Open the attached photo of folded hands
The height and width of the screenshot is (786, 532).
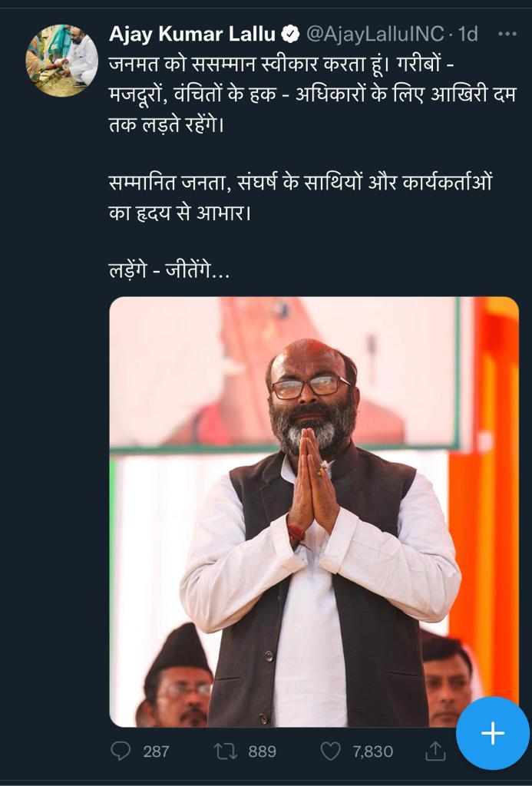pyautogui.click(x=314, y=512)
